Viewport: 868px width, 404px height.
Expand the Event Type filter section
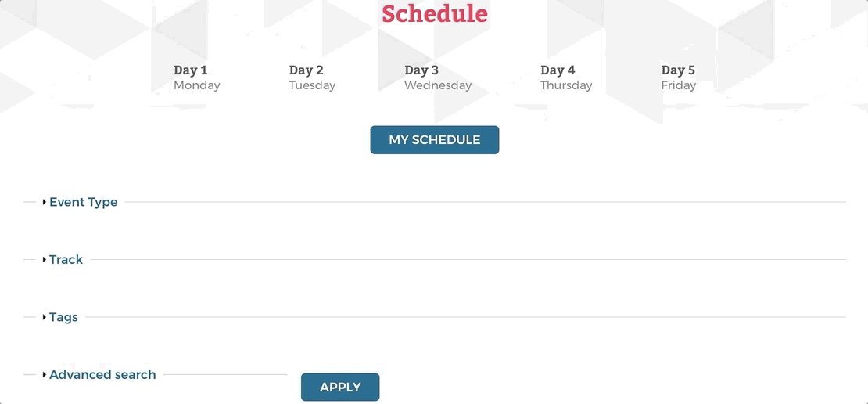pyautogui.click(x=84, y=202)
